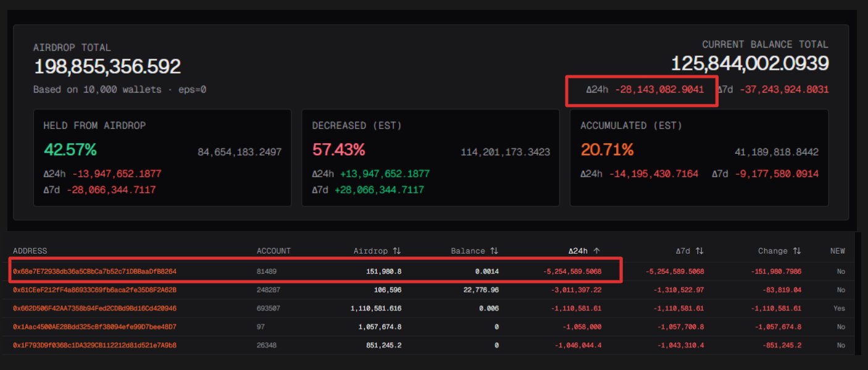Click the address starting with 0x1Aac4500
This screenshot has height=370, width=868.
click(x=94, y=327)
